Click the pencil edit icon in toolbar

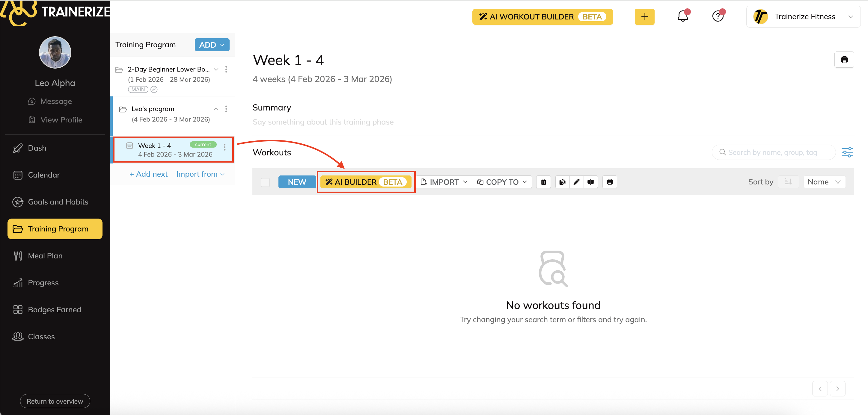576,182
